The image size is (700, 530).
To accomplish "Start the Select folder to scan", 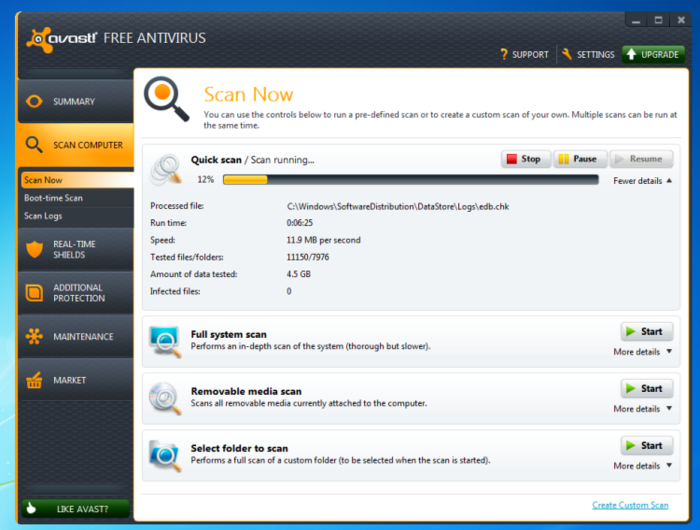I will pos(646,445).
